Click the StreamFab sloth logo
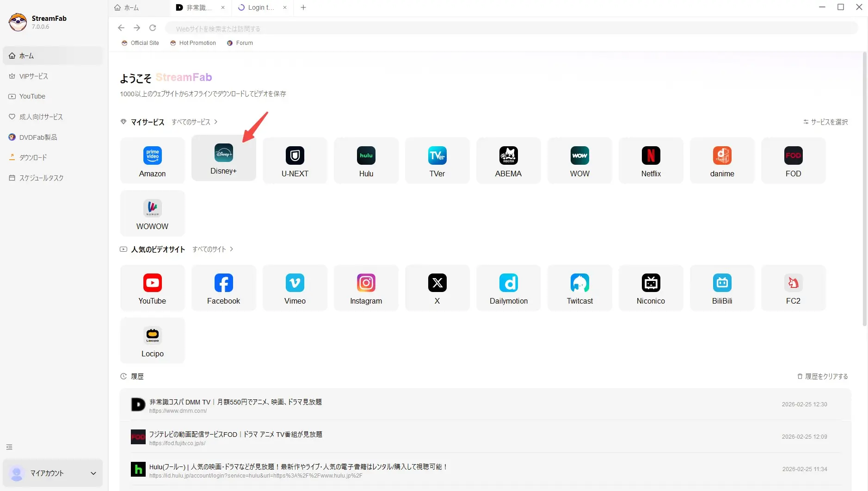Image resolution: width=868 pixels, height=491 pixels. click(x=18, y=22)
